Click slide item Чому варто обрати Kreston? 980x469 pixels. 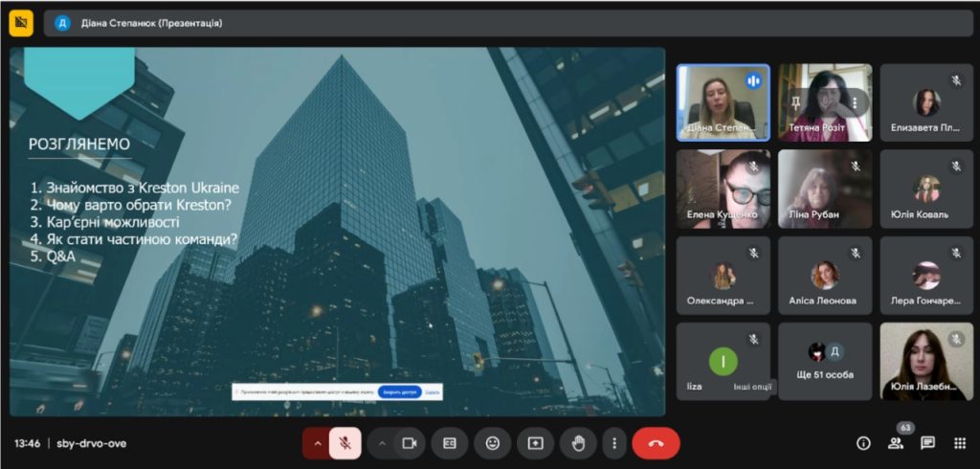(x=131, y=205)
